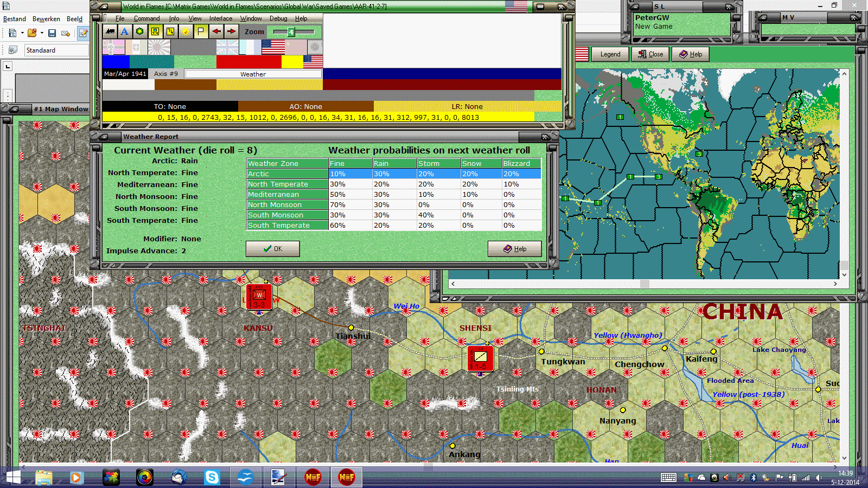This screenshot has width=868, height=488.
Task: Select the Japanese rising sun flag
Action: [159, 47]
